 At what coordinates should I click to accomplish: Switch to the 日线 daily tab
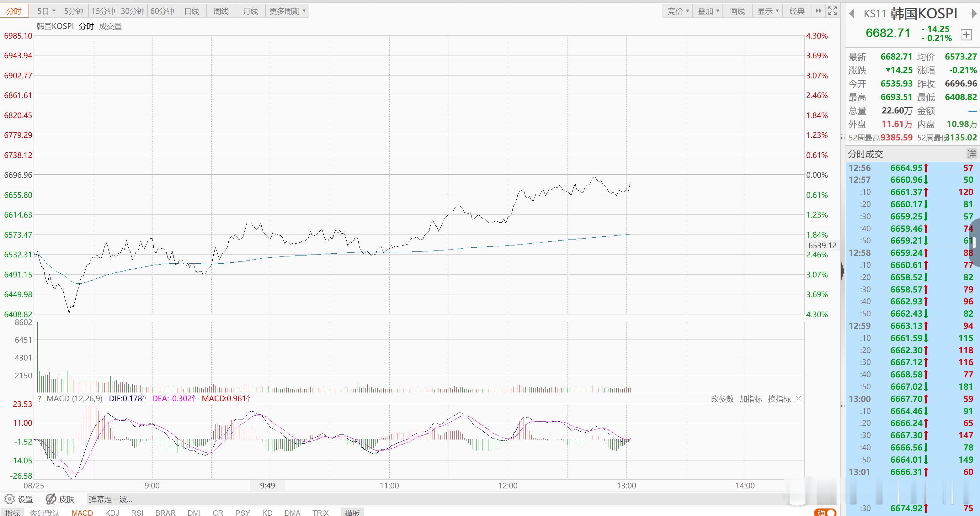click(192, 11)
